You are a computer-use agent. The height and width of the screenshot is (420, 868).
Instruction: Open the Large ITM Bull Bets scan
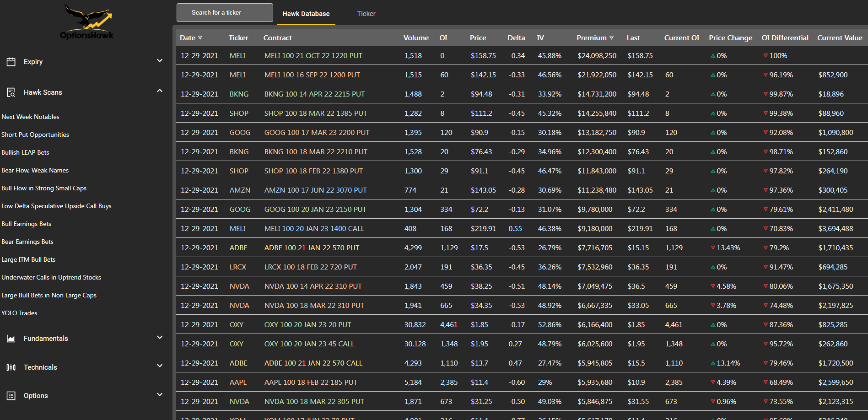(x=28, y=259)
